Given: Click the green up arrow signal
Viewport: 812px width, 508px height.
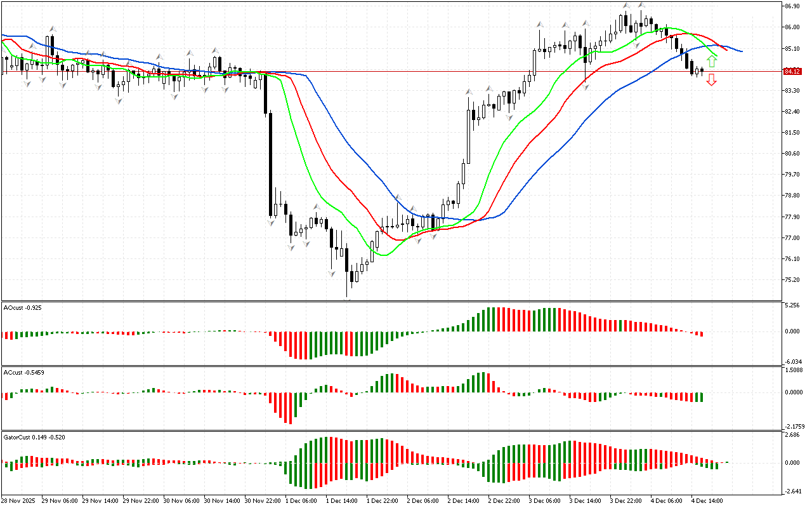Looking at the screenshot, I should point(712,62).
